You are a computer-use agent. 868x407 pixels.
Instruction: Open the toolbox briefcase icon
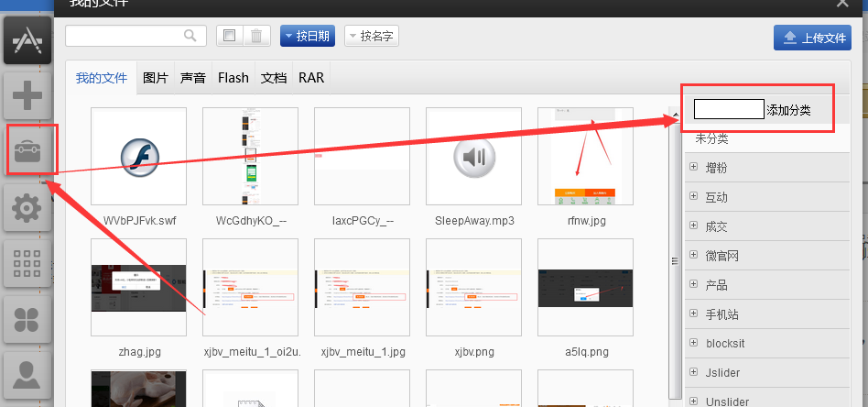pos(27,151)
